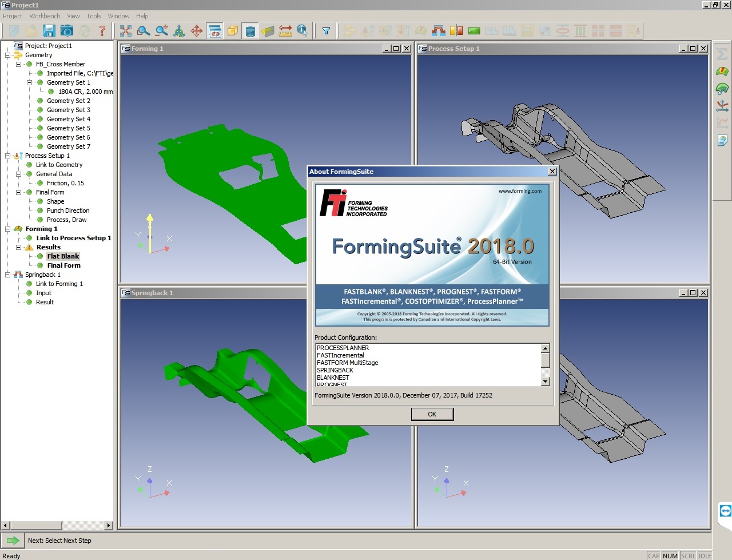Activate the Rotate view tool
This screenshot has width=732, height=560.
coord(179,31)
